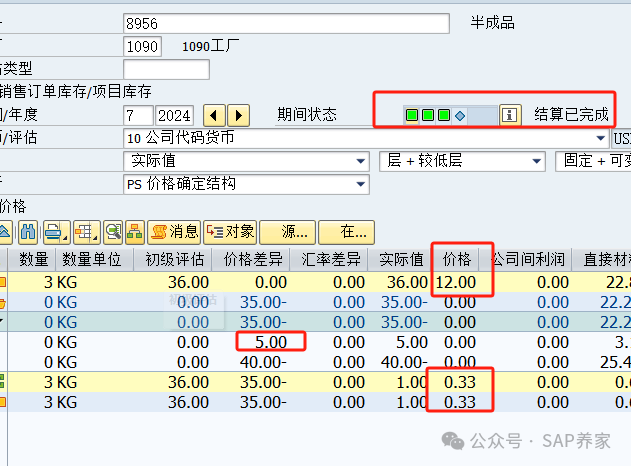The image size is (631, 466).
Task: Click the 汇率差异 column header
Action: [x=330, y=260]
